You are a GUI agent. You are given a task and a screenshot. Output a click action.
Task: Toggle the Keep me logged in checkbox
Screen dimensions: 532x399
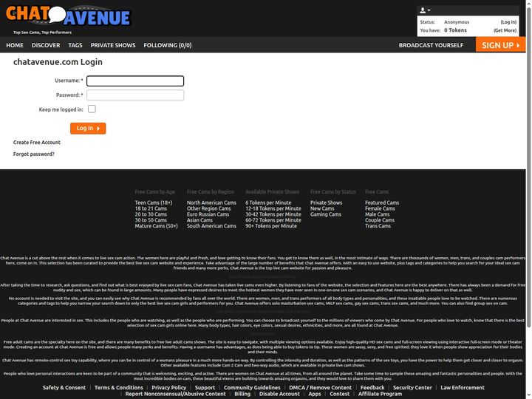pyautogui.click(x=92, y=109)
